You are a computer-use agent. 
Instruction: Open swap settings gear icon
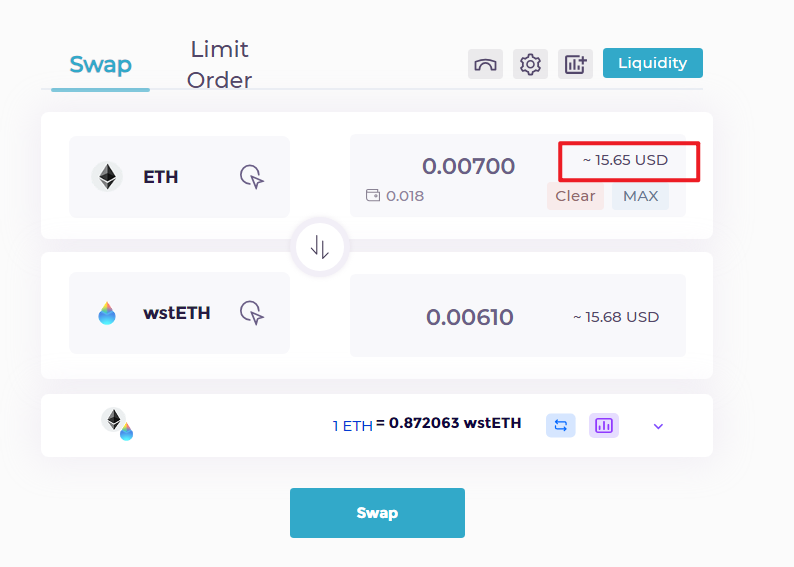tap(530, 64)
